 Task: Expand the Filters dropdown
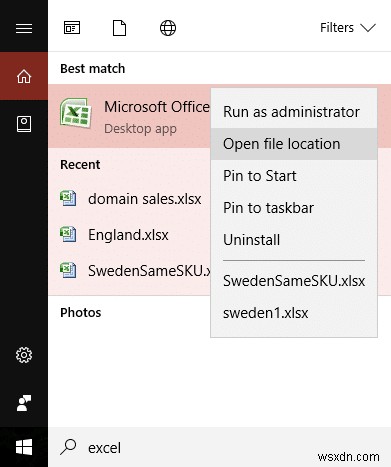[x=348, y=28]
